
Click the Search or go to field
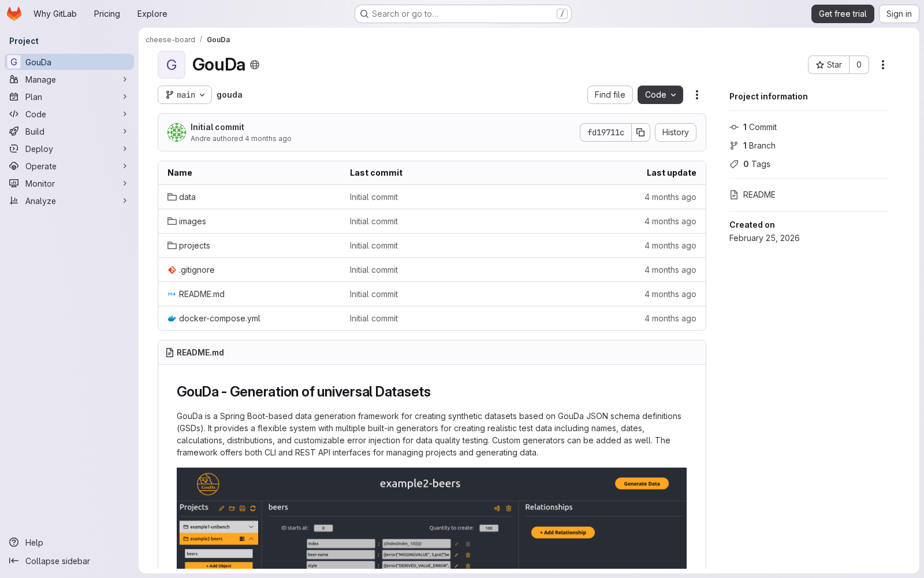click(463, 14)
